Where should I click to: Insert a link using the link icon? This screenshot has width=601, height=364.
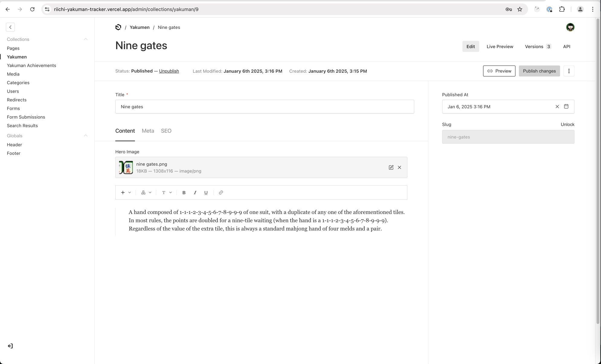(220, 192)
